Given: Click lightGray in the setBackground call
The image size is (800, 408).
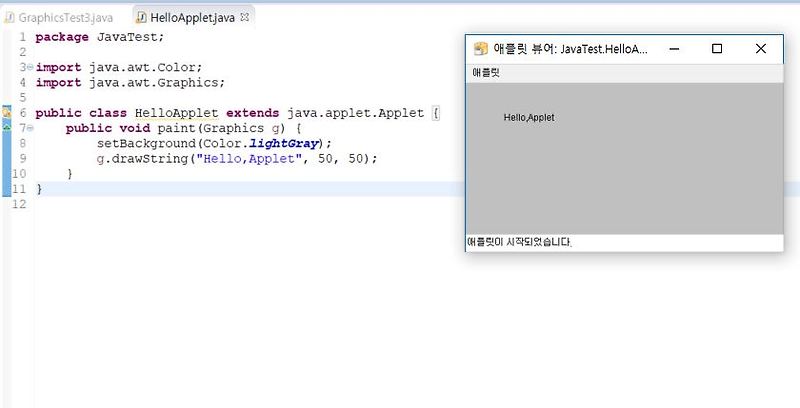Looking at the screenshot, I should point(284,143).
